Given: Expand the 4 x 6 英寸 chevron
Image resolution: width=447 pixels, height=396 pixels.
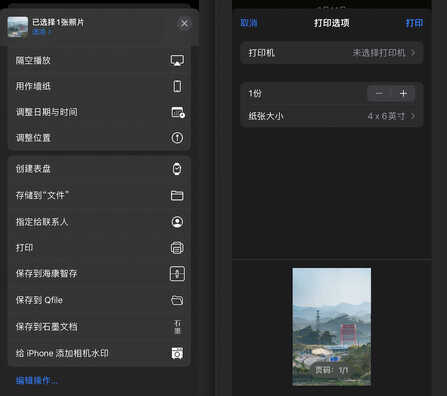Looking at the screenshot, I should [413, 116].
